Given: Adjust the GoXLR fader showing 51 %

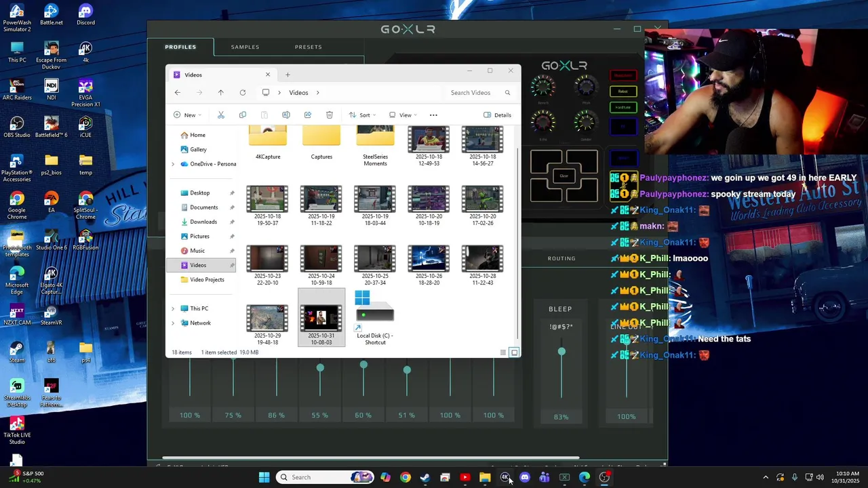Looking at the screenshot, I should coord(407,370).
